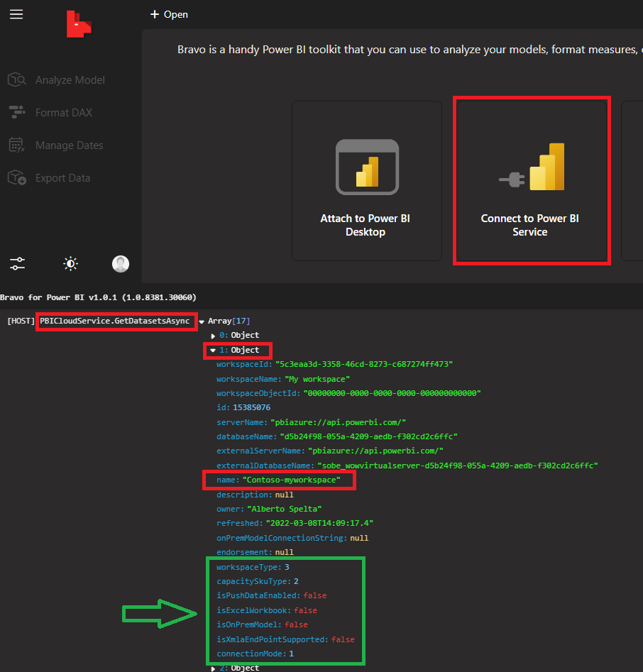Choose the Connect to Power BI Service tile
Image resolution: width=643 pixels, height=672 pixels.
tap(532, 181)
